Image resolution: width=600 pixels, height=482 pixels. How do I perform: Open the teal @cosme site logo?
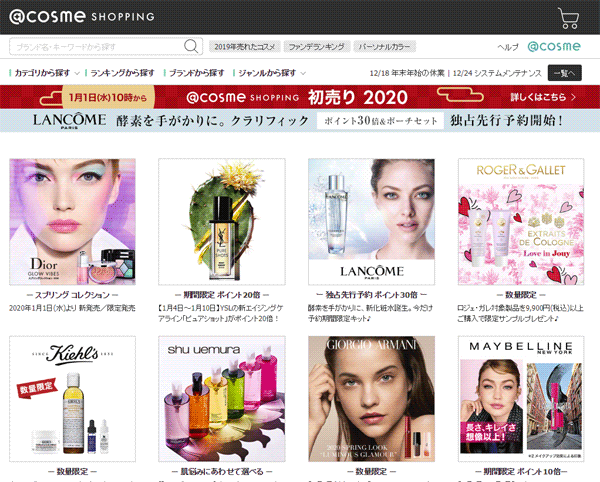coord(554,47)
